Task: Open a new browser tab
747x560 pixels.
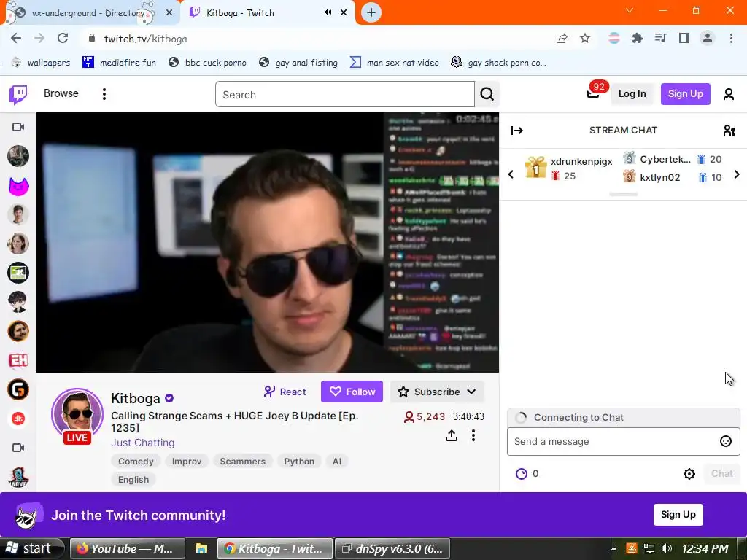Action: [x=371, y=12]
